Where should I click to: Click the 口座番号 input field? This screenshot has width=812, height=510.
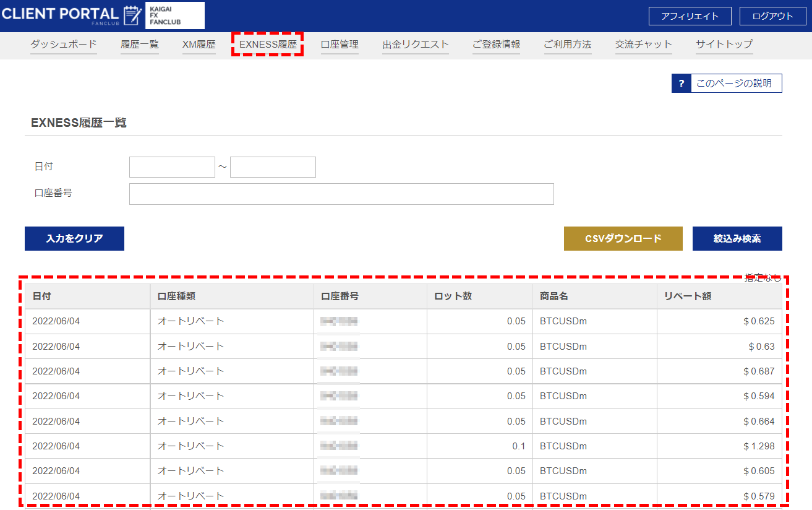[341, 194]
